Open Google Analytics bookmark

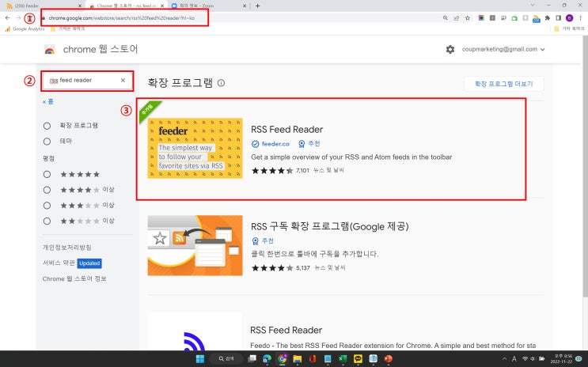click(x=25, y=28)
